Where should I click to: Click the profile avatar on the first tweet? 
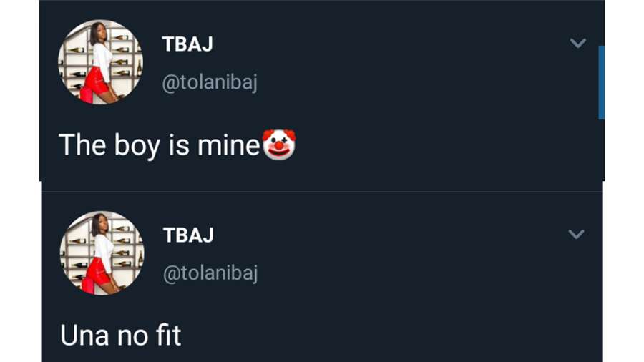(100, 62)
